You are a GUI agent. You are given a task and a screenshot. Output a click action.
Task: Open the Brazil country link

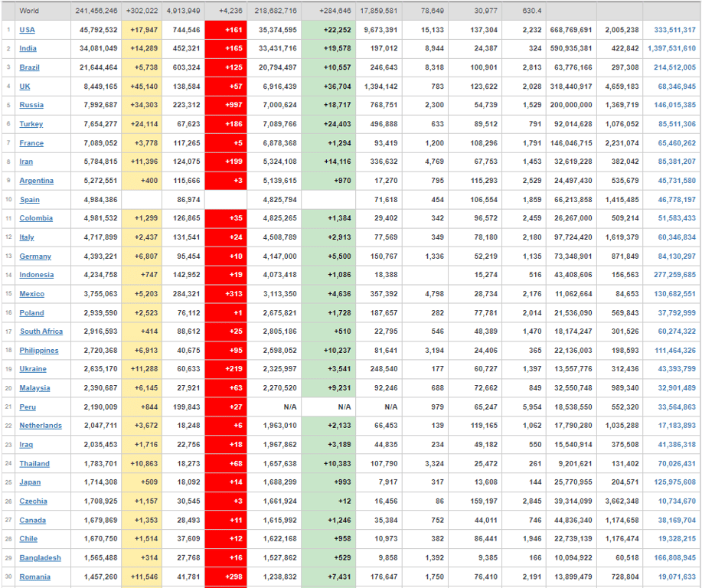tap(29, 67)
